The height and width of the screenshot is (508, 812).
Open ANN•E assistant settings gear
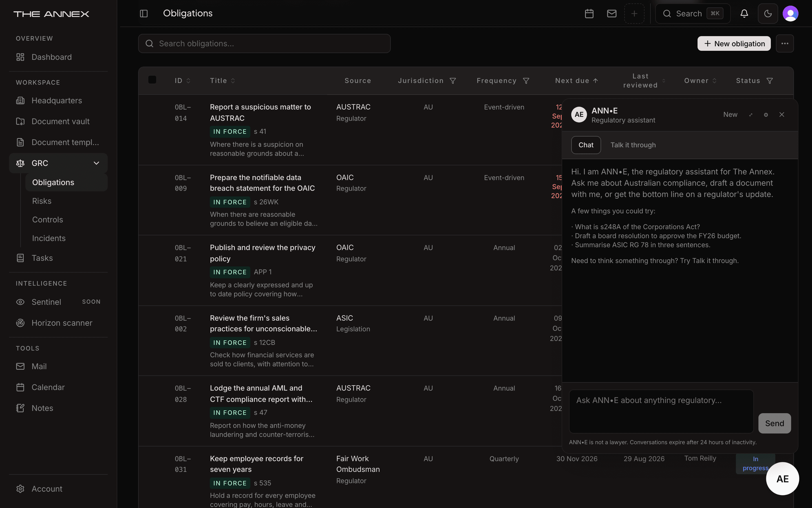[x=766, y=115]
